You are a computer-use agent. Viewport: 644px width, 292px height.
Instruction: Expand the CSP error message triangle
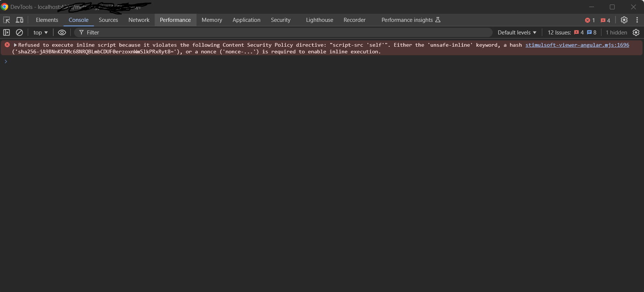point(16,45)
